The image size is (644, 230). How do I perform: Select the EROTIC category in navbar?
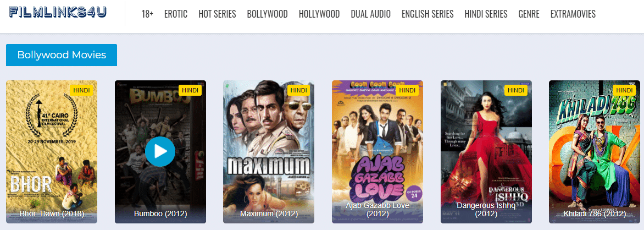(x=176, y=14)
